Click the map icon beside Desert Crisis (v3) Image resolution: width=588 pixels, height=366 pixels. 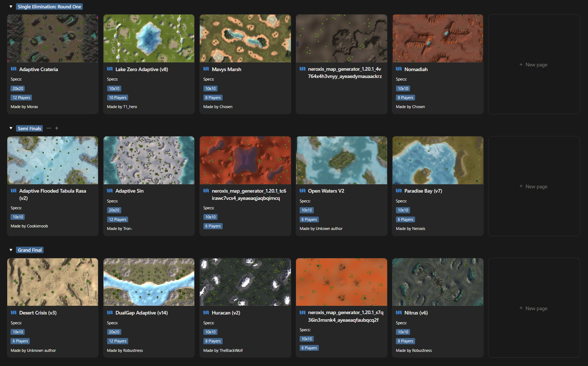[14, 312]
